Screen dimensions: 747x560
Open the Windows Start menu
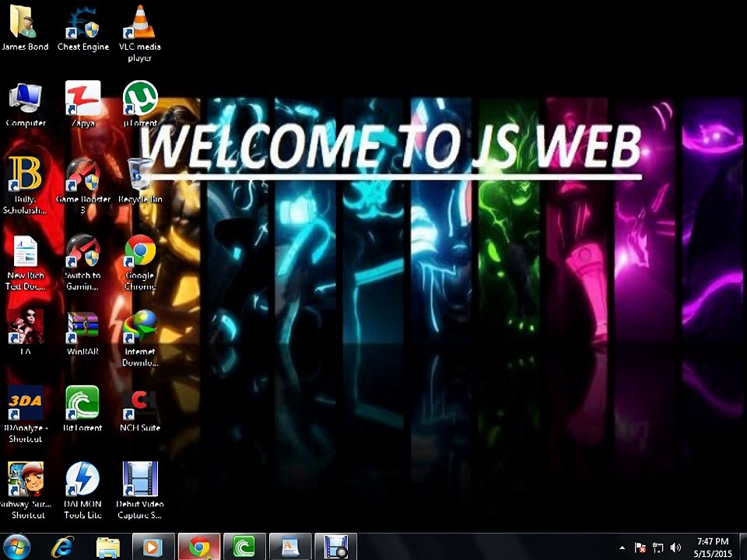16,547
